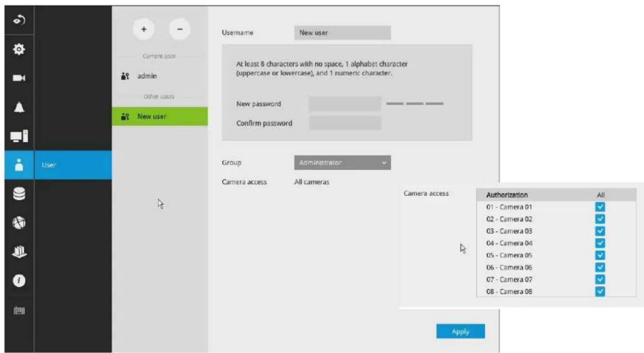Viewport: 644px width, 353px height.
Task: Toggle the Camera 04 authorization checkbox
Action: 600,243
